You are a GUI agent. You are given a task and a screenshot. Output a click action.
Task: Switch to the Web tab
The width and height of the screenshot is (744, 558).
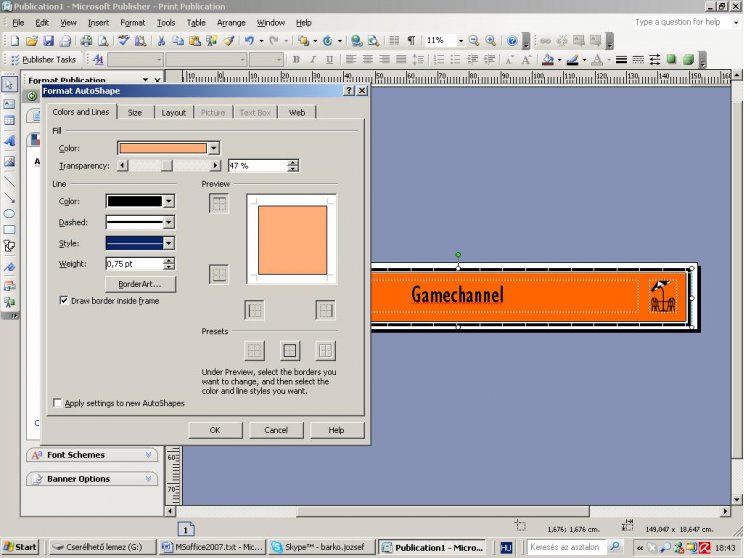tap(297, 112)
